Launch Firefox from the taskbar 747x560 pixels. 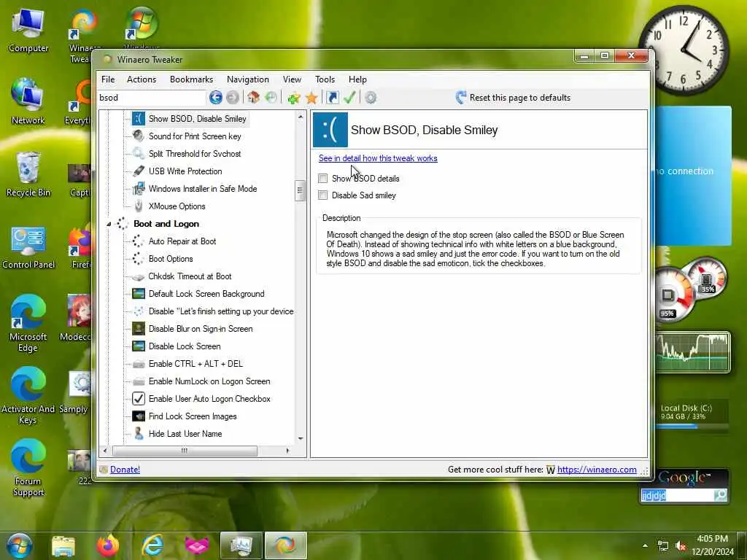(108, 546)
